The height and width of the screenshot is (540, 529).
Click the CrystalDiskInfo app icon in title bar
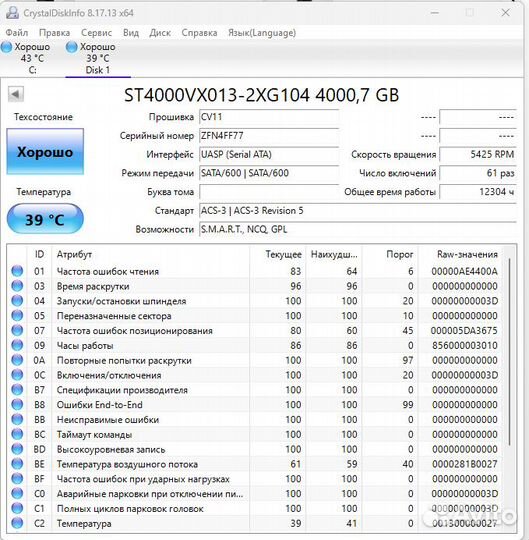(x=12, y=13)
